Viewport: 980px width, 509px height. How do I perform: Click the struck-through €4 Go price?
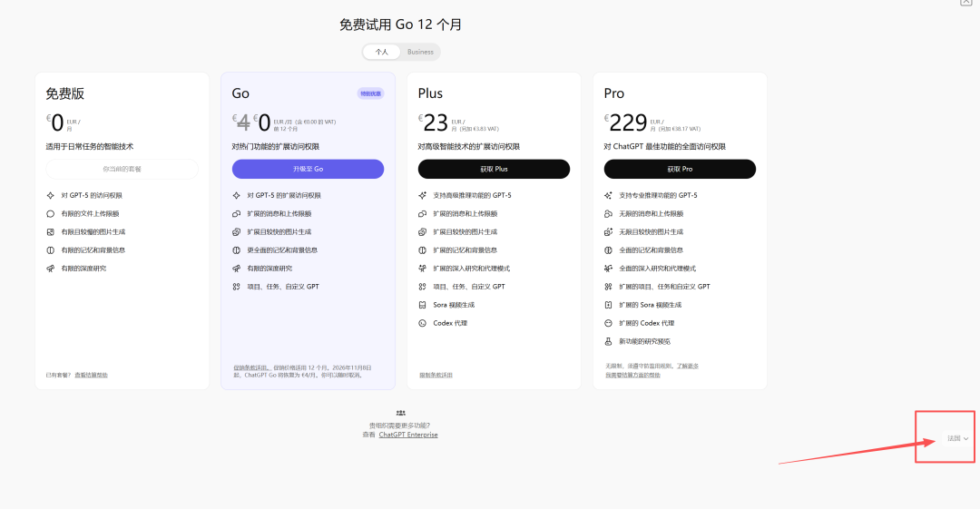click(x=242, y=122)
